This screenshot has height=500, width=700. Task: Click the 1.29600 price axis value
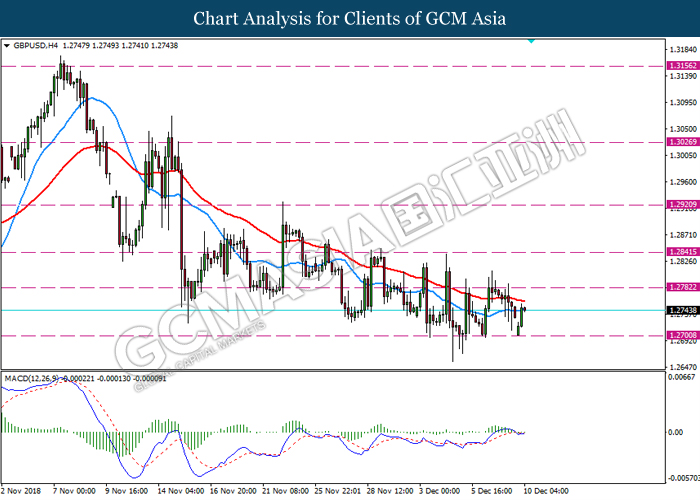pos(683,182)
